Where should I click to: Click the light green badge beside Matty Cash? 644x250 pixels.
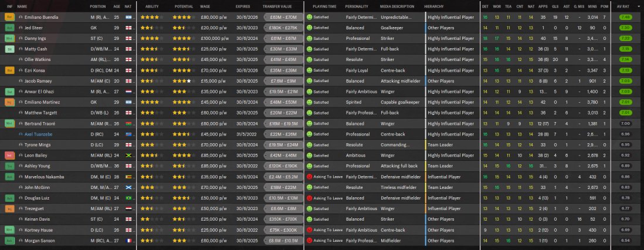click(x=9, y=49)
